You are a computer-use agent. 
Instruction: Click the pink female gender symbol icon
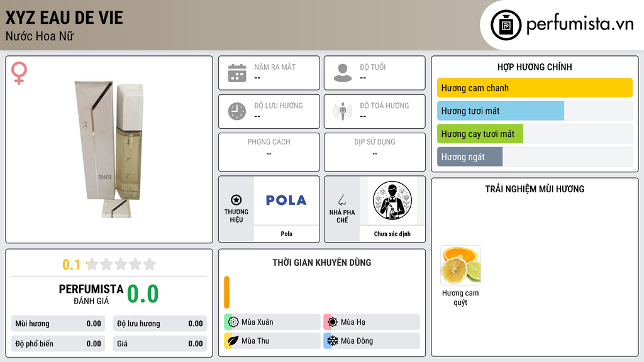pyautogui.click(x=19, y=73)
